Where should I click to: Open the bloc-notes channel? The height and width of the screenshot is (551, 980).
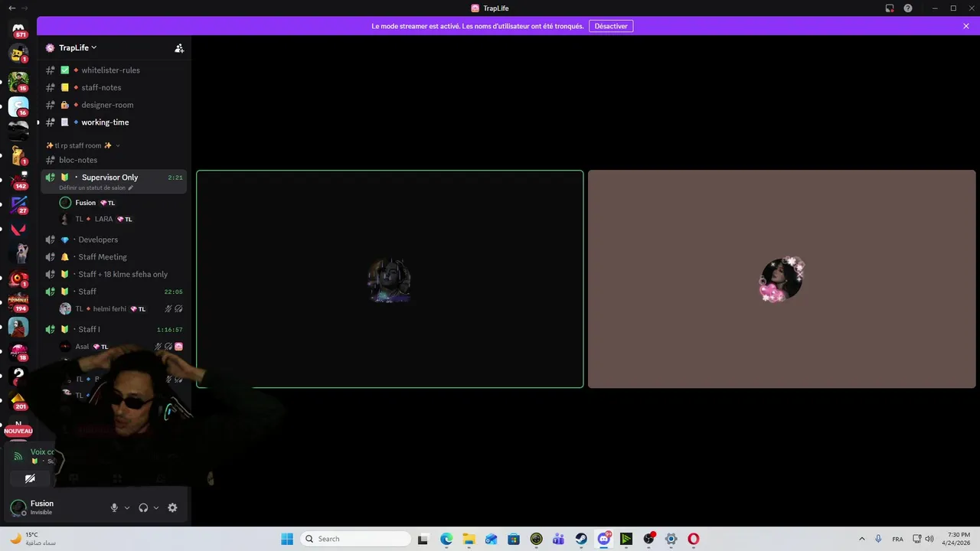(113, 160)
